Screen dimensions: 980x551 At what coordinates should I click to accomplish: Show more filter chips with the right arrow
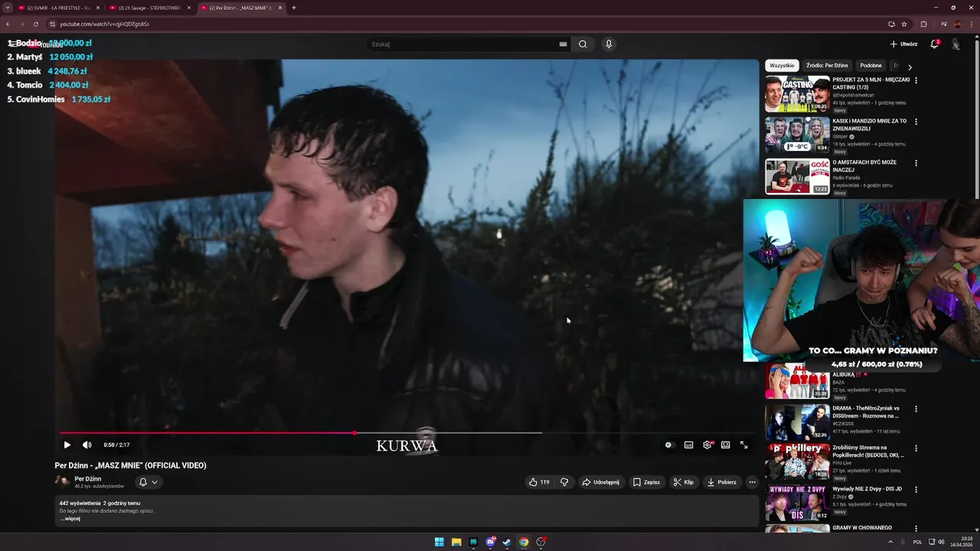[x=910, y=67]
